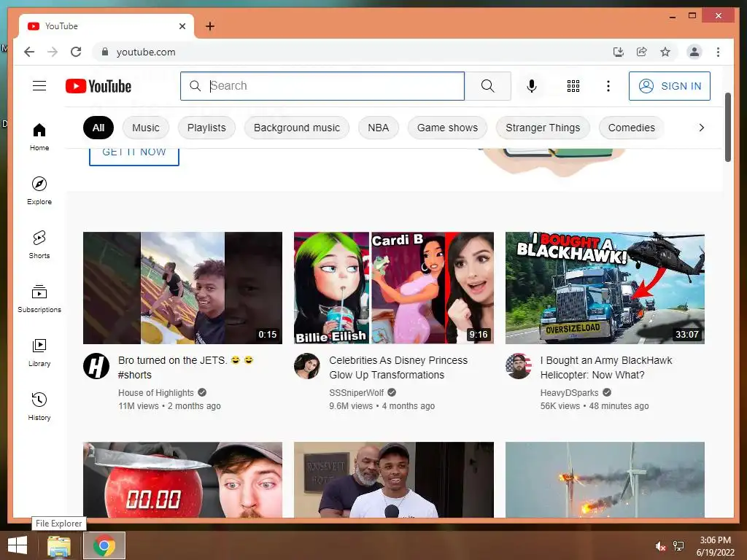Open Windows Start menu
Viewport: 747px width, 560px height.
[x=18, y=545]
